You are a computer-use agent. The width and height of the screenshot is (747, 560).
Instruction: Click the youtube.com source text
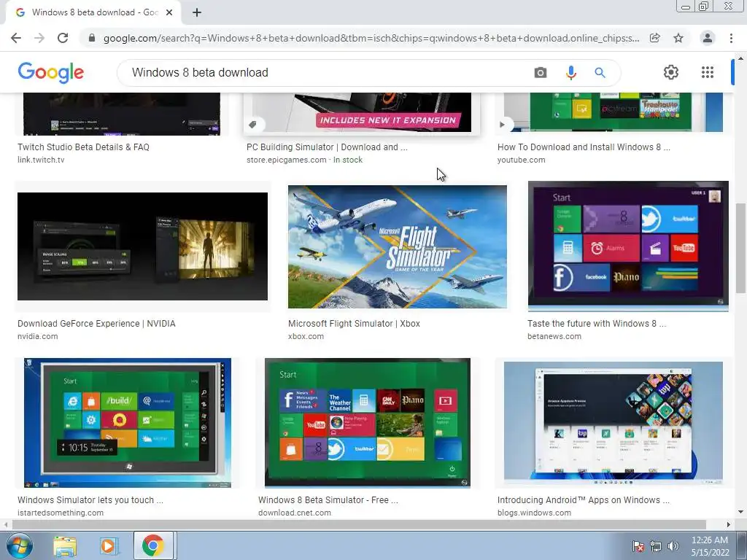(521, 160)
